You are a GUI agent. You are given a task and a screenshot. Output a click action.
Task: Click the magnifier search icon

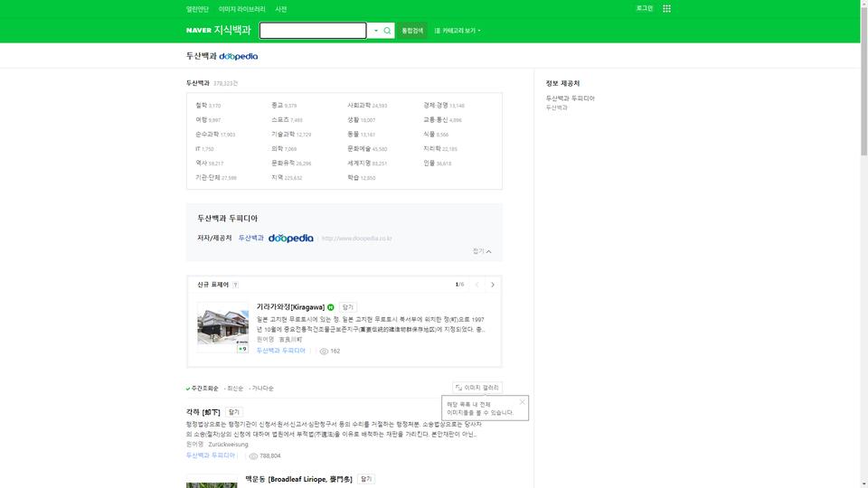click(387, 31)
